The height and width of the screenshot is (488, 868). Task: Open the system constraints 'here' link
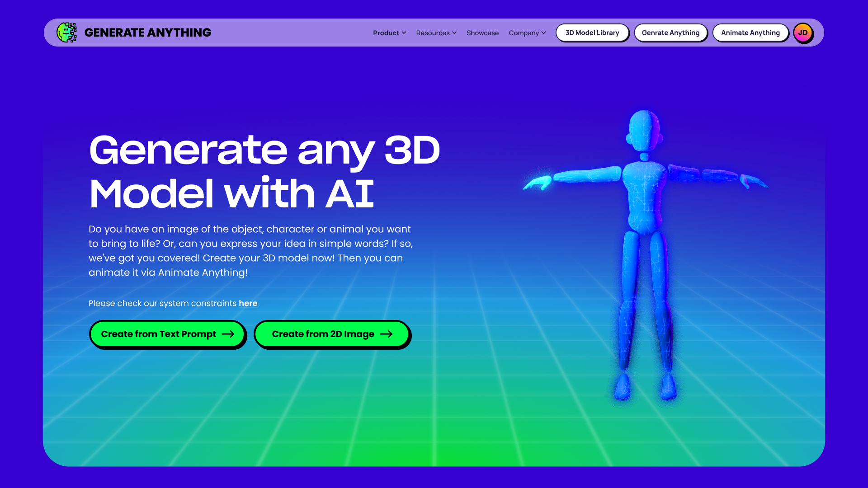(248, 304)
